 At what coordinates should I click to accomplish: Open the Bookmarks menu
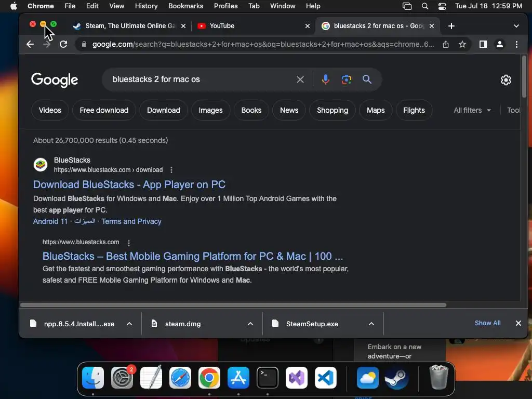pos(185,6)
